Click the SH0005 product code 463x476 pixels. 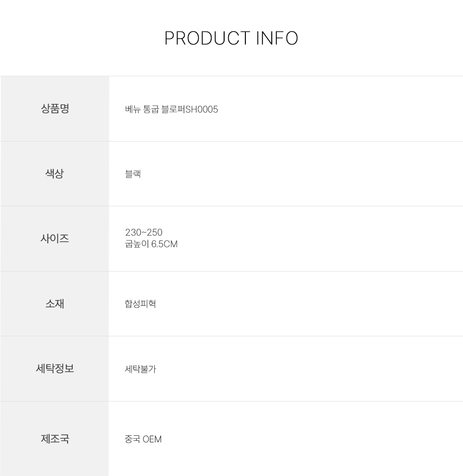[201, 110]
